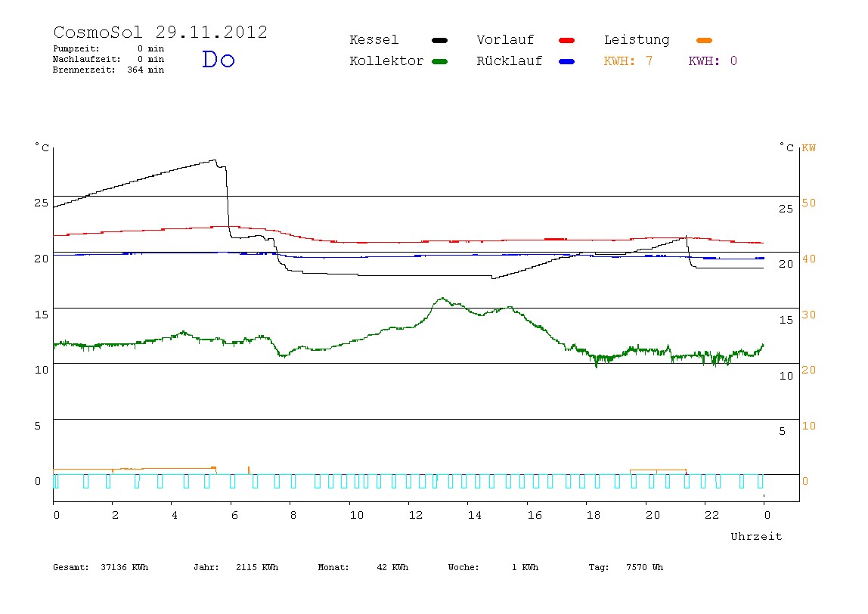The height and width of the screenshot is (614, 868).
Task: Select the "Nachlaufzeit: 0 min" line
Action: (x=109, y=59)
